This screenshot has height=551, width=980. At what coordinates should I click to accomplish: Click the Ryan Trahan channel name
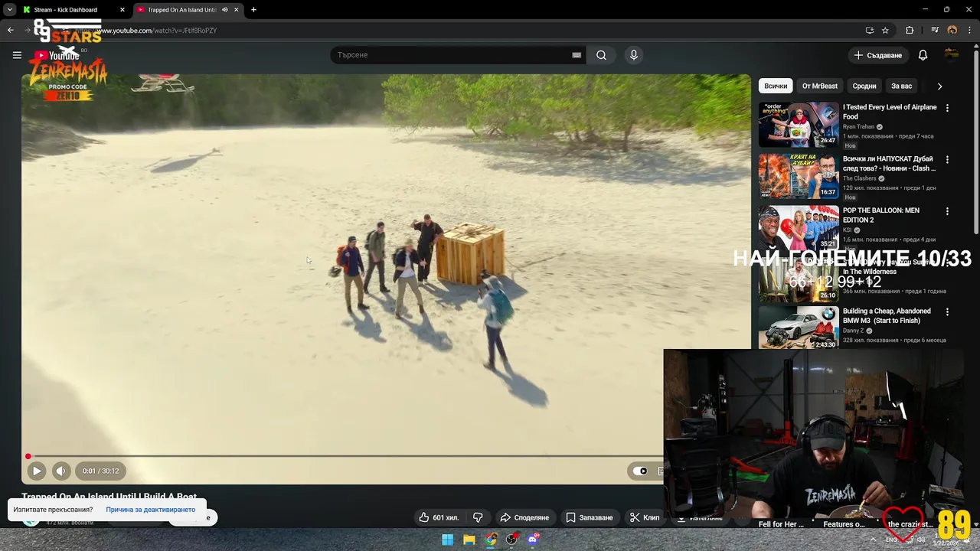point(858,127)
